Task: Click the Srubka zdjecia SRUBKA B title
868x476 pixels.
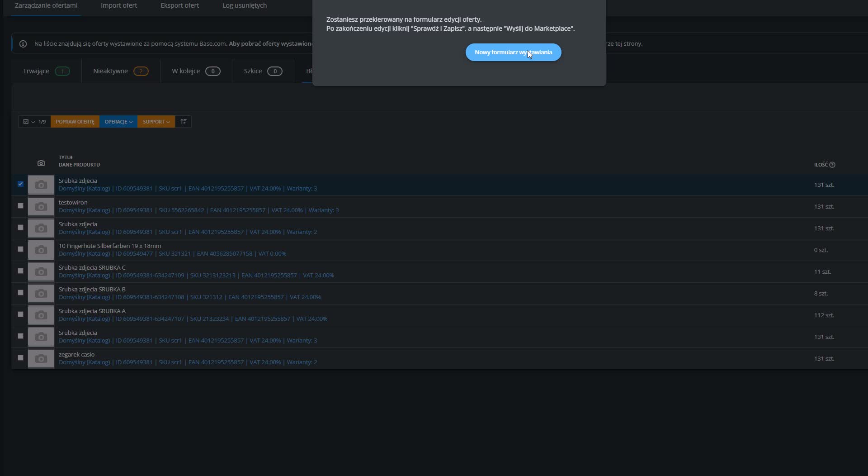Action: [92, 289]
